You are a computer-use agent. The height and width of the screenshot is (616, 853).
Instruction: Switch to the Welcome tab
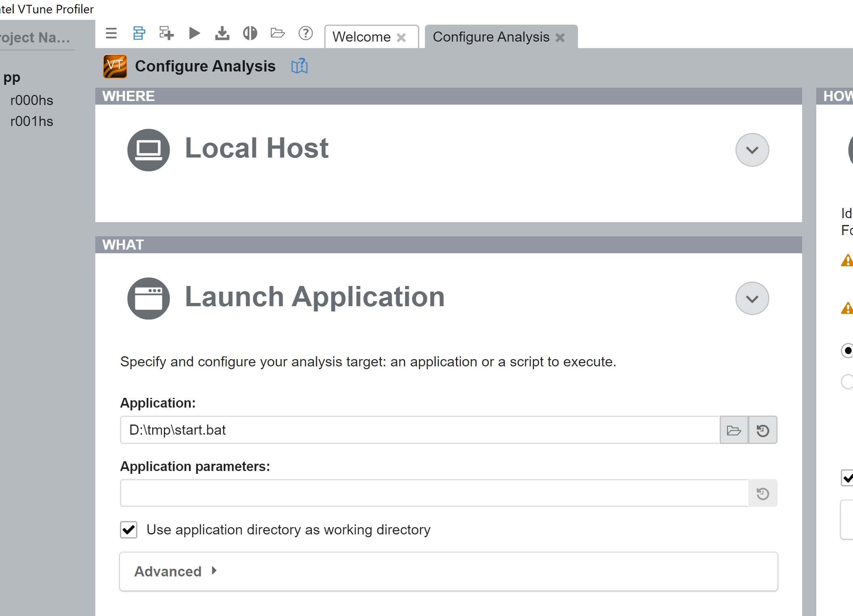(361, 37)
